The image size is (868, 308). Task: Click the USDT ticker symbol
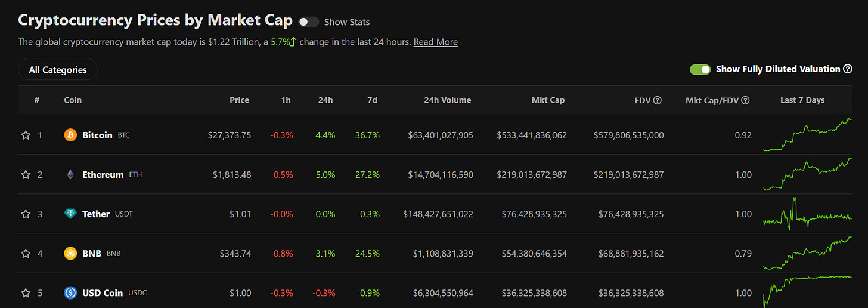tap(123, 214)
